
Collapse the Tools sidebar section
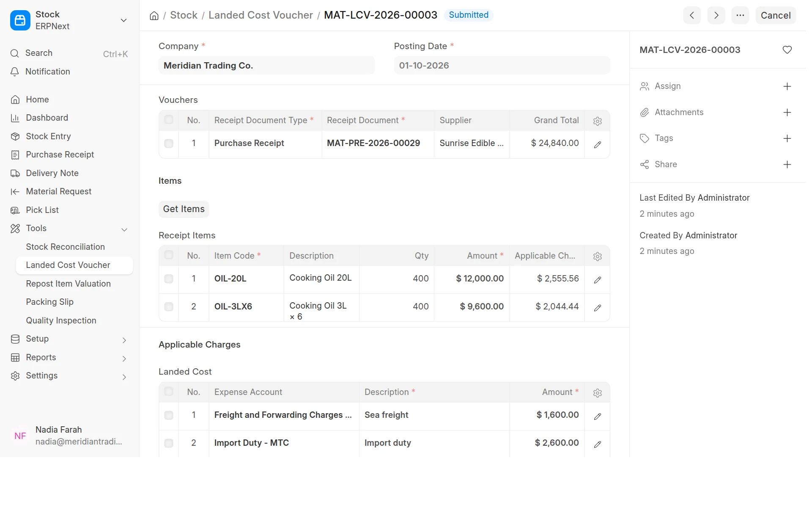click(124, 230)
